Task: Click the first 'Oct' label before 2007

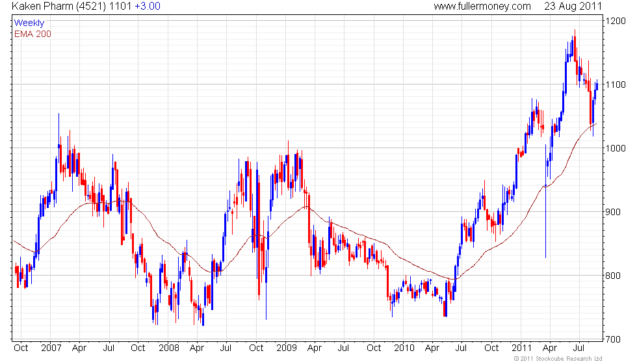Action: tap(21, 348)
